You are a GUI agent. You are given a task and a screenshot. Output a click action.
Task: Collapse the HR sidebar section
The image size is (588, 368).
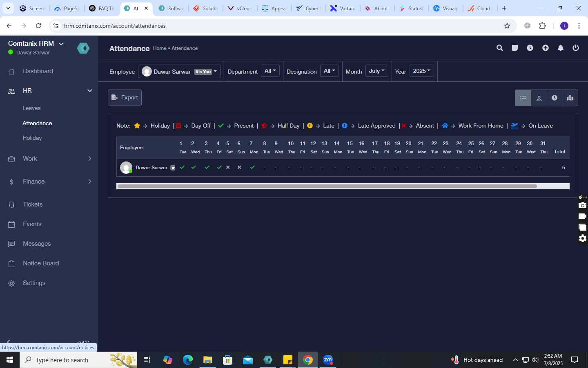click(x=90, y=91)
